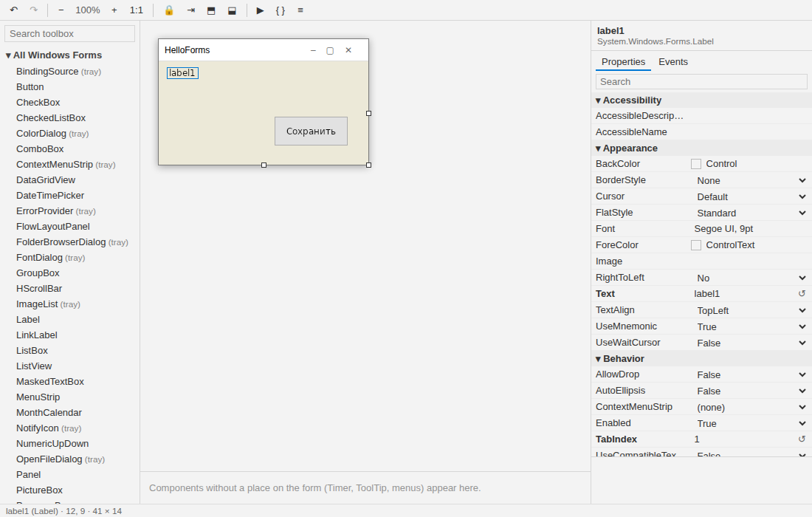Reset the TabIndex property with its arrow icon

(x=802, y=439)
